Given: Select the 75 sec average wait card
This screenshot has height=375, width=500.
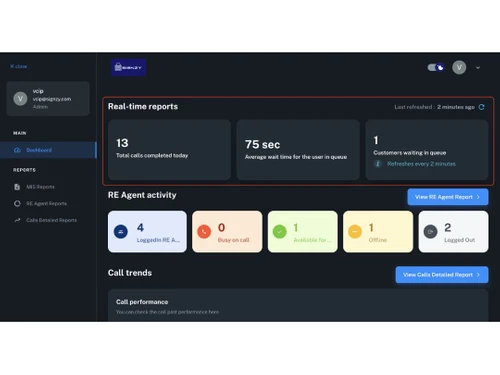Looking at the screenshot, I should [x=298, y=150].
